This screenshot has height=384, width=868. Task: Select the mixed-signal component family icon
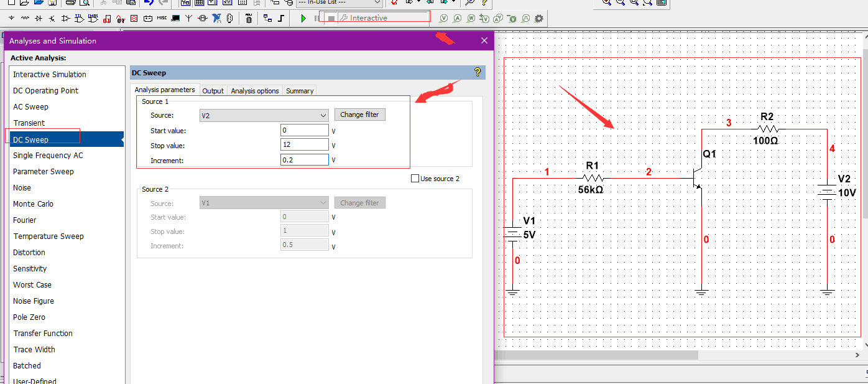(120, 18)
